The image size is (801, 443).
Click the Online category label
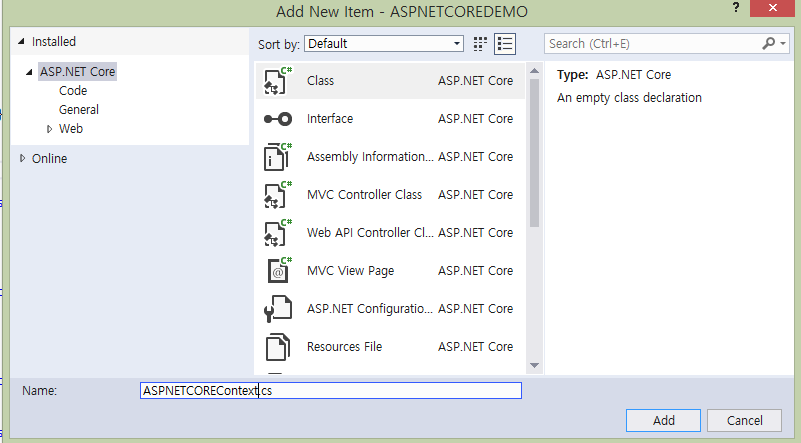point(50,158)
